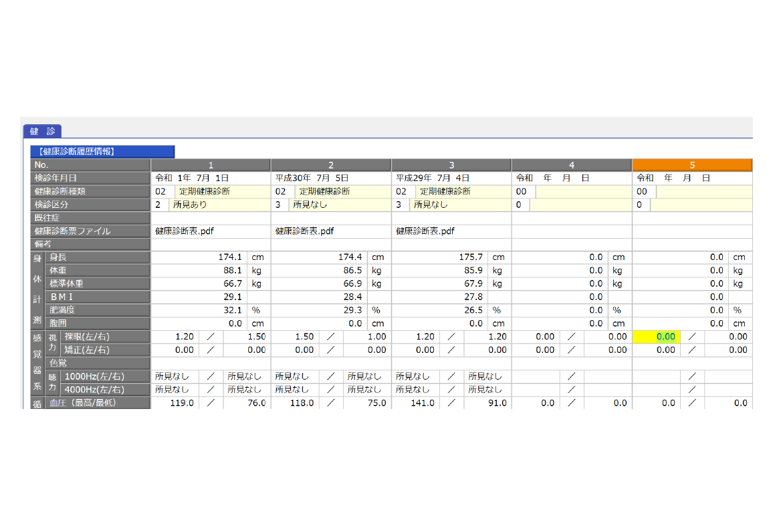Select column header number 2
The height and width of the screenshot is (532, 773).
pos(331,165)
